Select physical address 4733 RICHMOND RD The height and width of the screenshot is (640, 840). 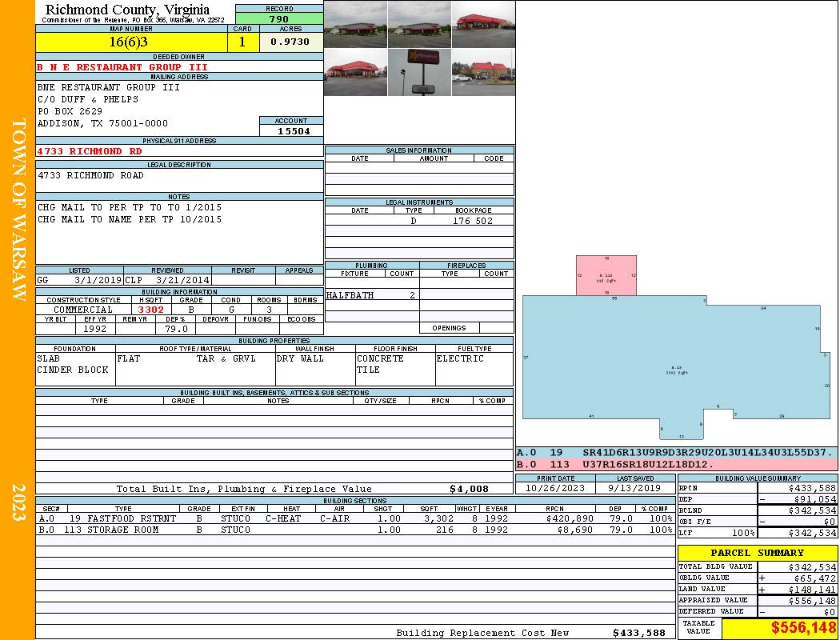(90, 151)
